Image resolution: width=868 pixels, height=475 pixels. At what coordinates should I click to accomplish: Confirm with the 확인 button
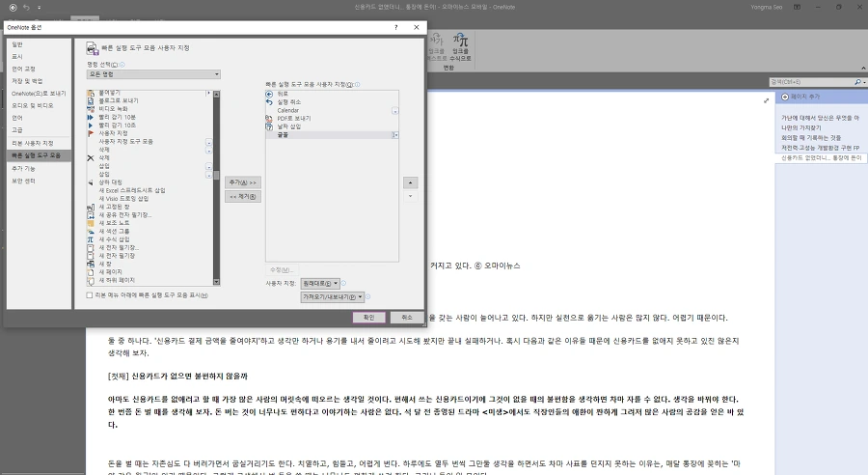tap(368, 317)
